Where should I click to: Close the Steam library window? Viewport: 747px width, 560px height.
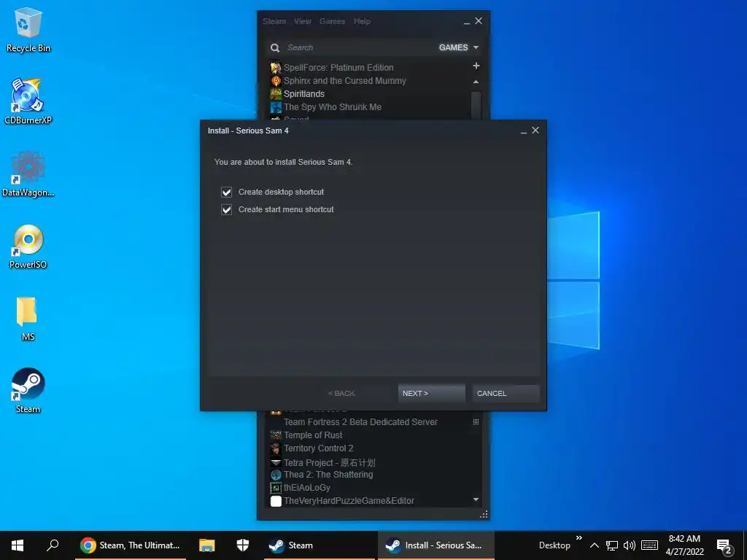tap(479, 21)
